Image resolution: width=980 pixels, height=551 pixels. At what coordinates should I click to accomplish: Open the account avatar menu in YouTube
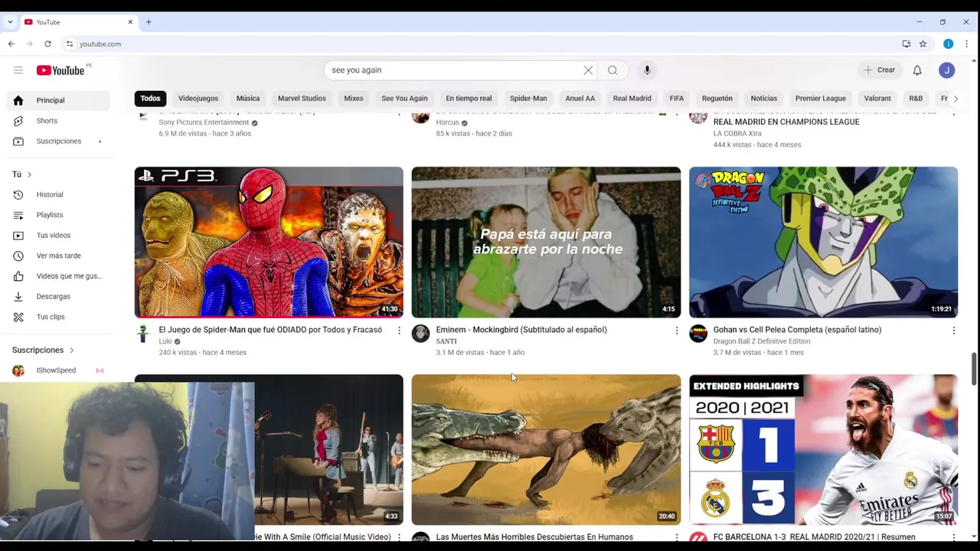point(947,70)
